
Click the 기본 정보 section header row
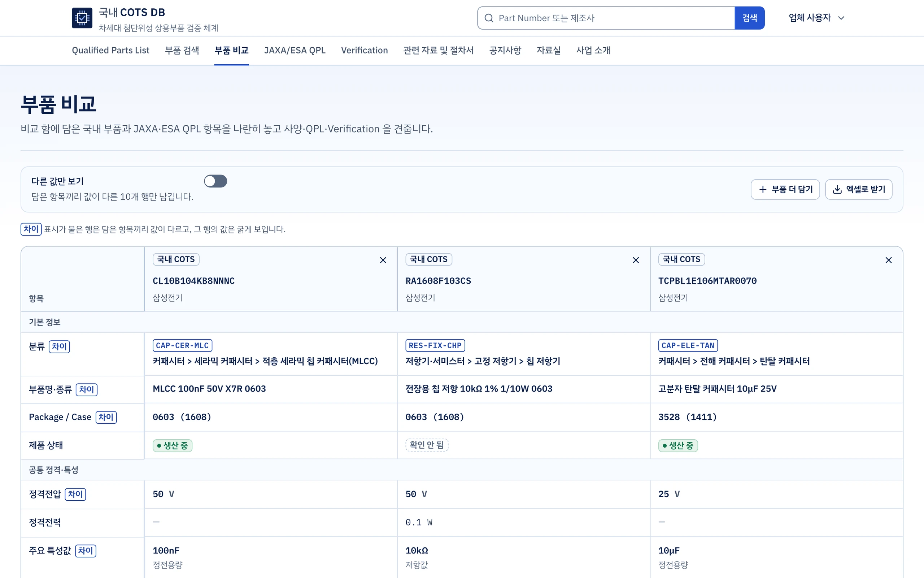[x=462, y=322]
